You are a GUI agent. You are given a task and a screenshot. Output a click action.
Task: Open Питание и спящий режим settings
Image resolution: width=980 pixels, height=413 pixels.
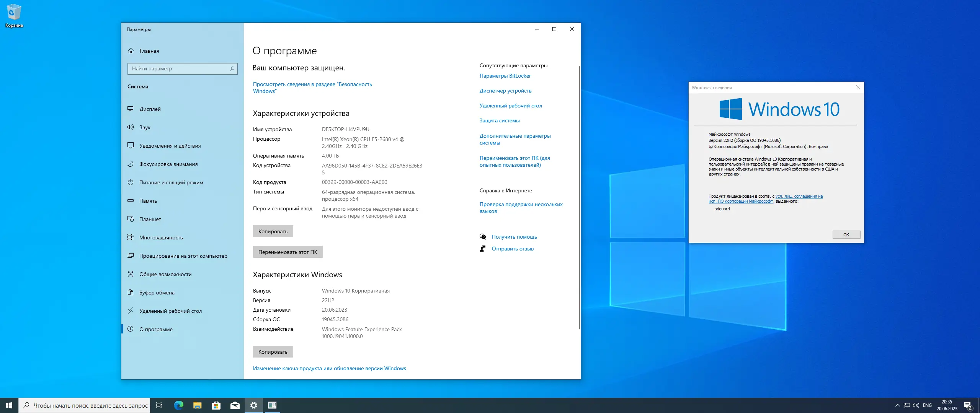pos(171,182)
